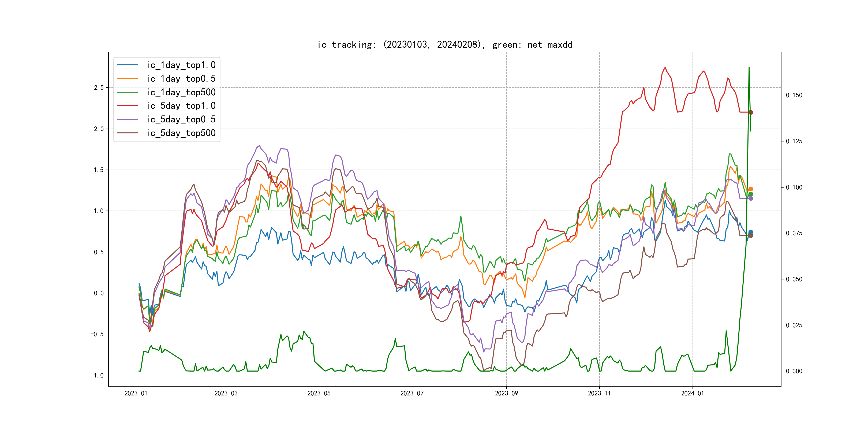Click the 2023-07 x-axis tick label

(412, 393)
